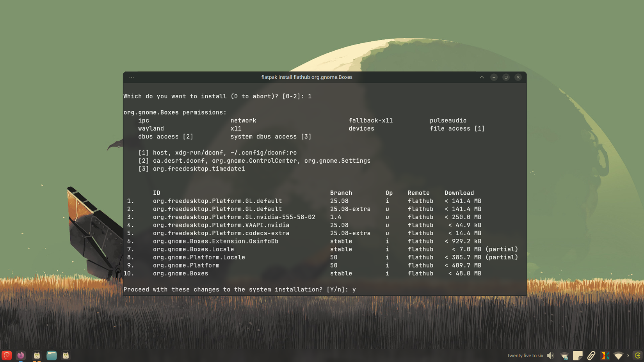Expand hidden system tray icons arrow
Viewport: 644px width, 362px height.
[628, 356]
